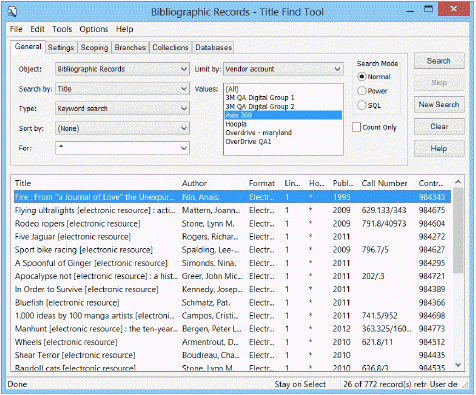Select the A Spoonful of Ginger row

(x=232, y=263)
